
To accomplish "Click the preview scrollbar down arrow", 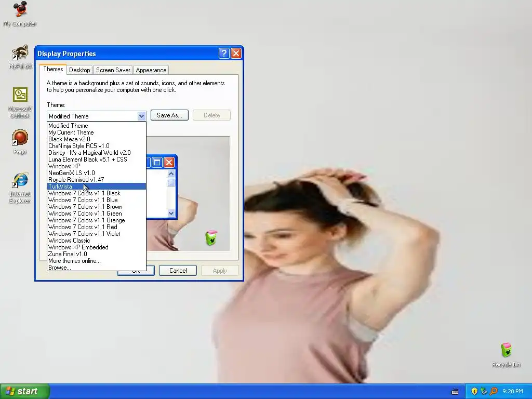I will (x=171, y=213).
